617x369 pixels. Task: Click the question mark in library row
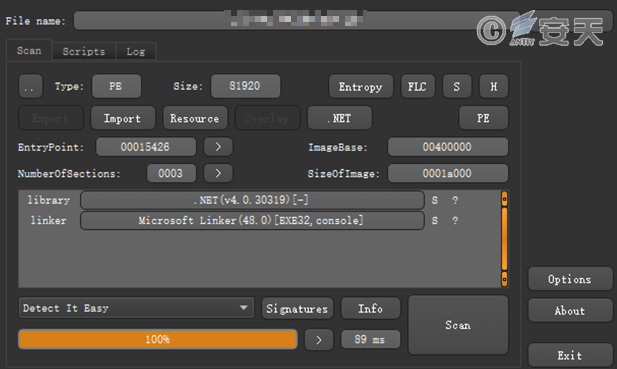coord(455,200)
